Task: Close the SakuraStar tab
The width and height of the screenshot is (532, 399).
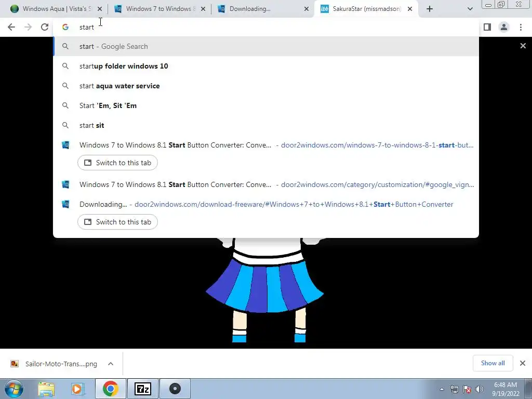Action: 410,9
